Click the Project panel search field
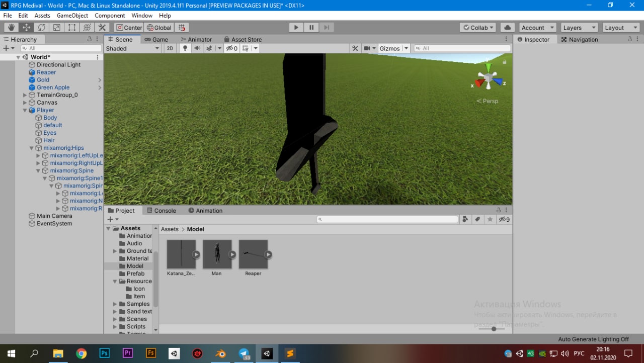 [x=387, y=219]
